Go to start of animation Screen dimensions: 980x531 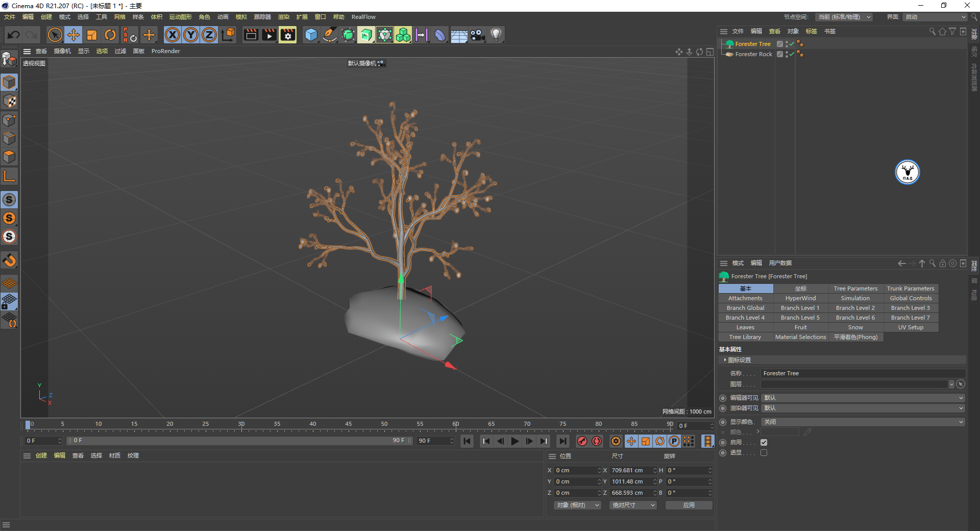[467, 441]
